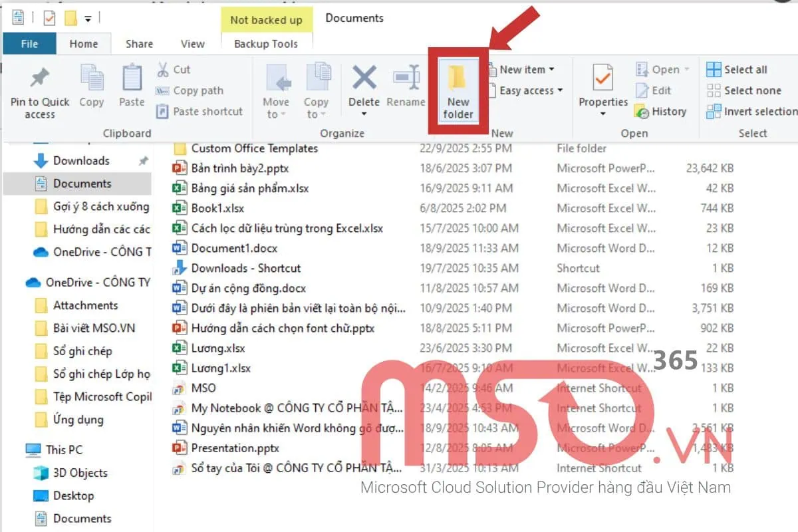Click Copy path in the Clipboard group
Image resolution: width=798 pixels, height=532 pixels.
click(192, 90)
